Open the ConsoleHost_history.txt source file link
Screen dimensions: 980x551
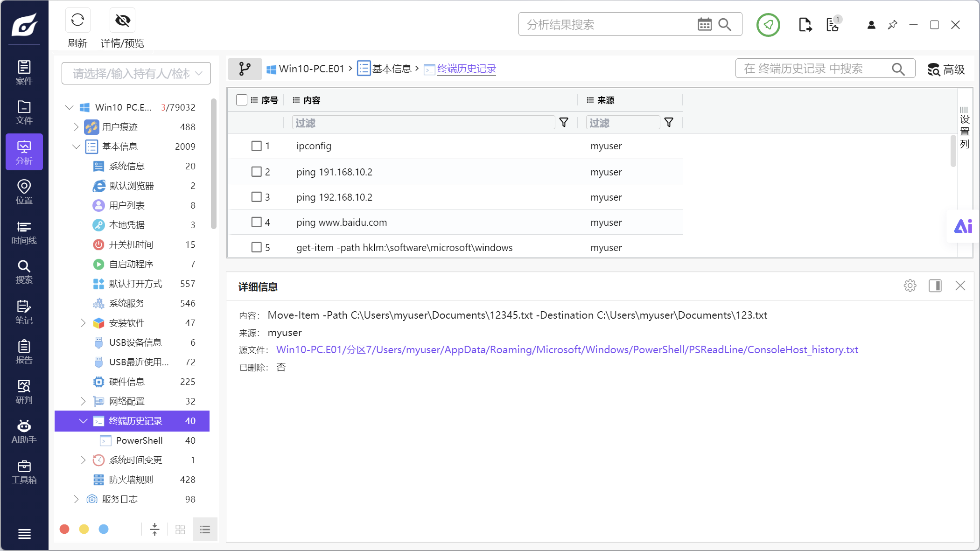(x=567, y=350)
